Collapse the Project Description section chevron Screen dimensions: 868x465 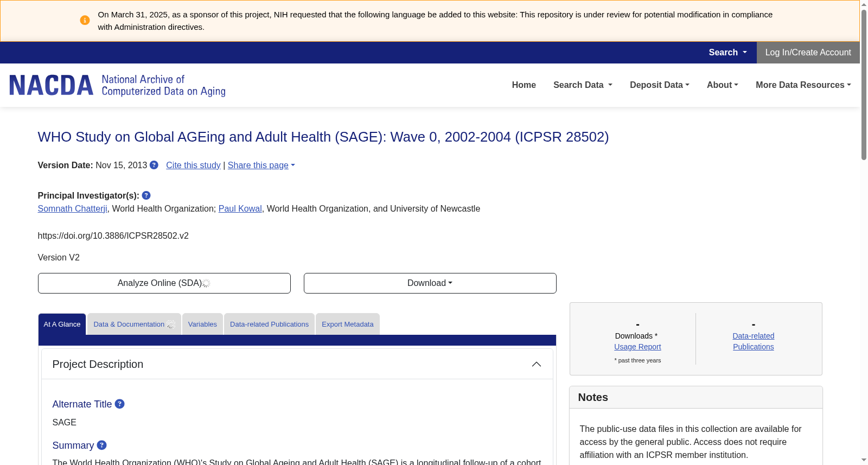coord(537,364)
